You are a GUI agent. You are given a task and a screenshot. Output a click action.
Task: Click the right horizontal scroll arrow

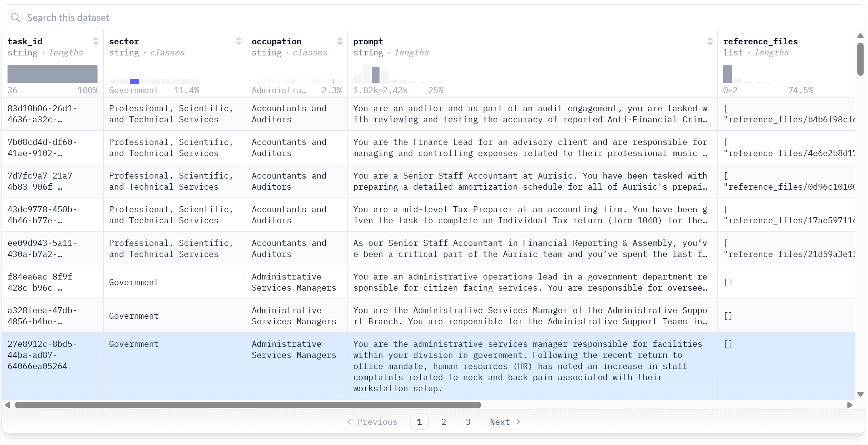pos(849,405)
